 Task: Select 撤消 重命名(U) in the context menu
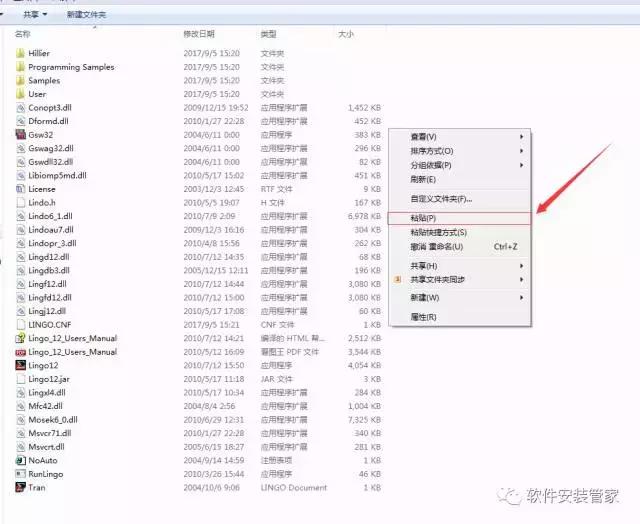coord(459,247)
